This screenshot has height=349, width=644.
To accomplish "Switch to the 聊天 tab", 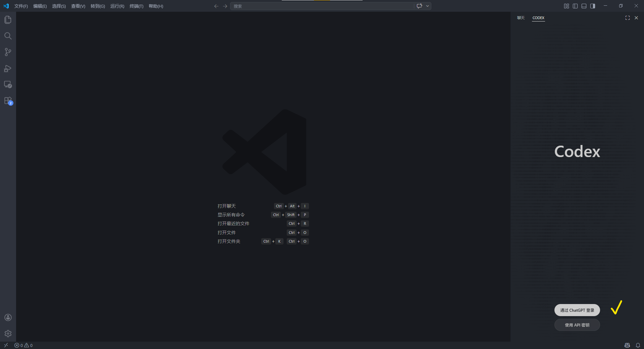I will click(521, 18).
